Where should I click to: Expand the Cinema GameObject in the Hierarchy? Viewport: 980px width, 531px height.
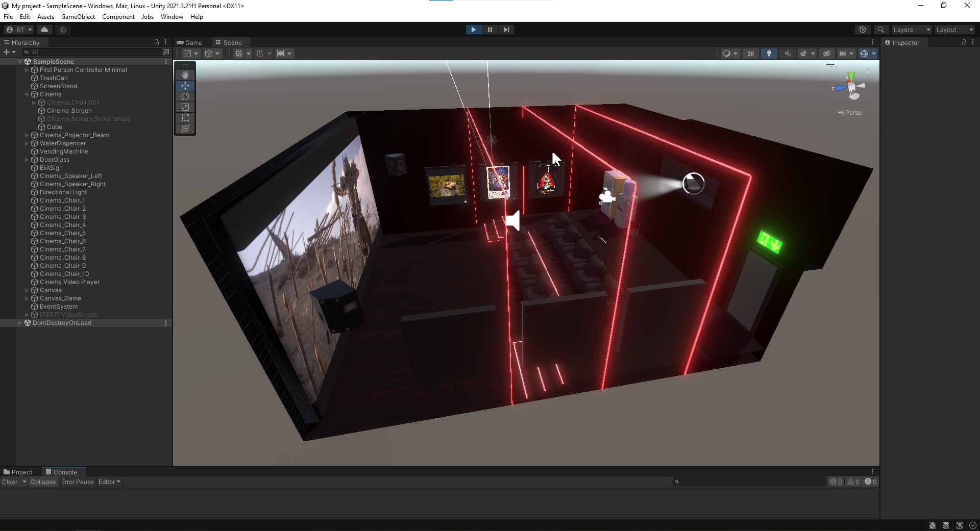26,94
